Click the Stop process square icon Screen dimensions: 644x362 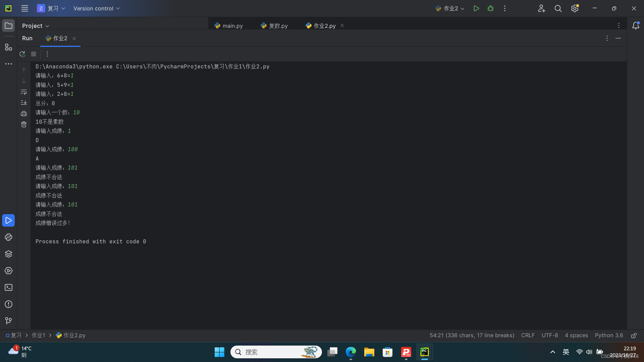(x=34, y=54)
